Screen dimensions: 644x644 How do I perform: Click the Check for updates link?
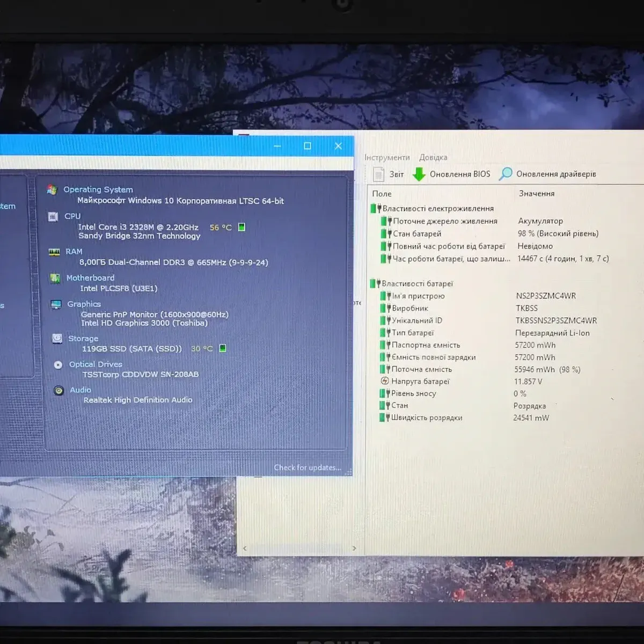307,467
